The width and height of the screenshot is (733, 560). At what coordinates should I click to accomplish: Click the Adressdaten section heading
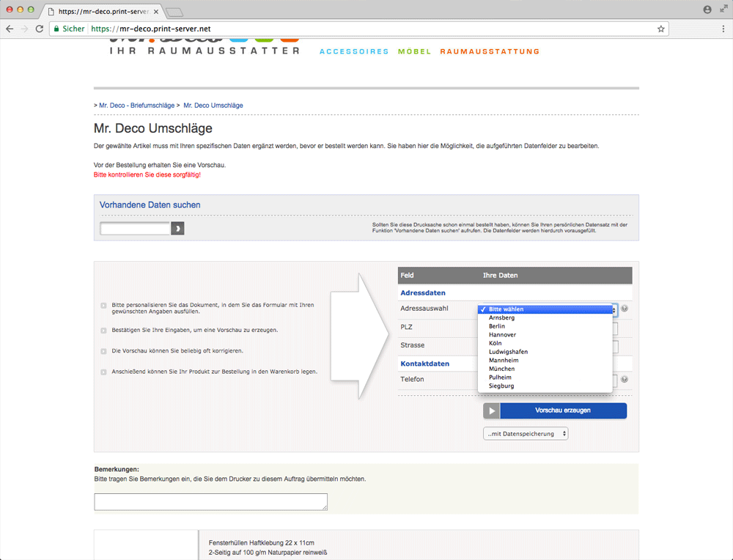423,292
